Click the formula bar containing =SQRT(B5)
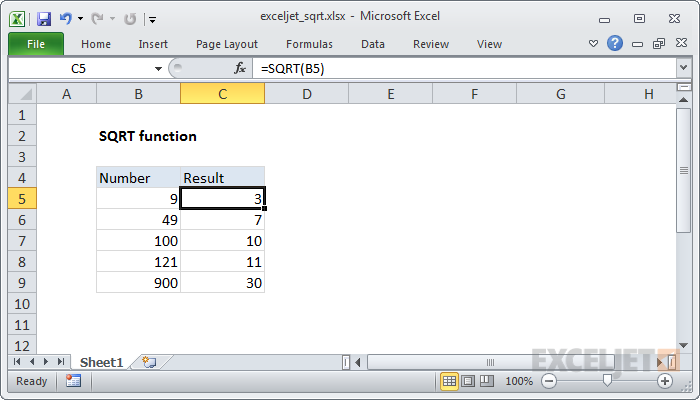The image size is (700, 400). point(464,68)
